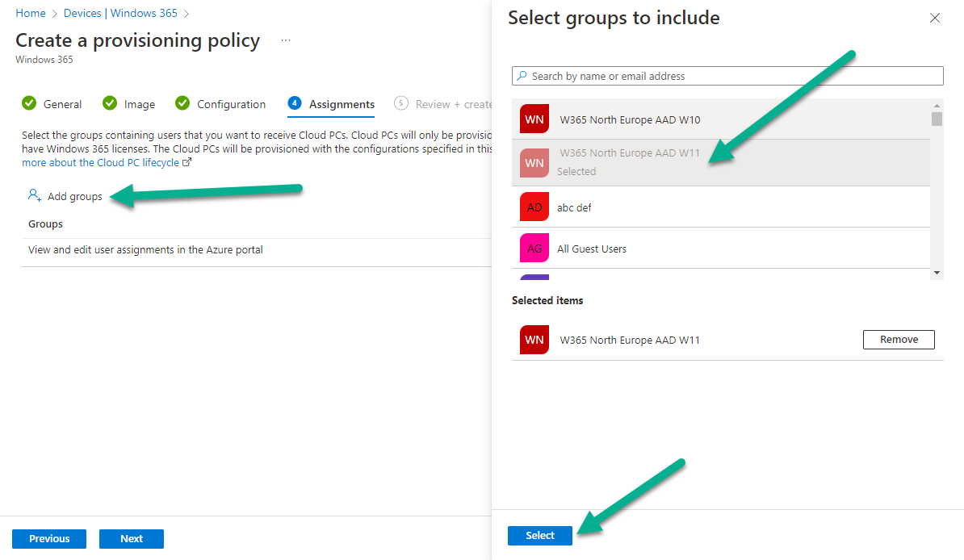964x560 pixels.
Task: Click the Configuration step checkmark icon
Action: [182, 103]
